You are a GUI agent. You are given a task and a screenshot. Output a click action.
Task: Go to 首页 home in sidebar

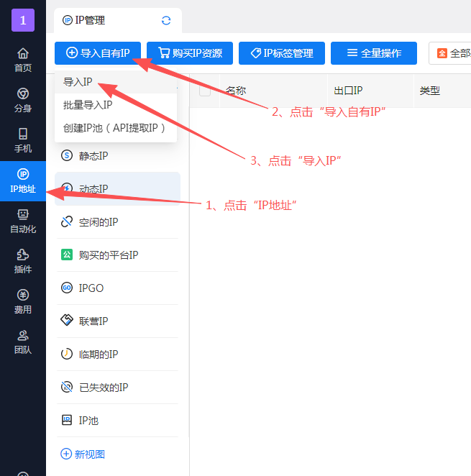pos(23,60)
